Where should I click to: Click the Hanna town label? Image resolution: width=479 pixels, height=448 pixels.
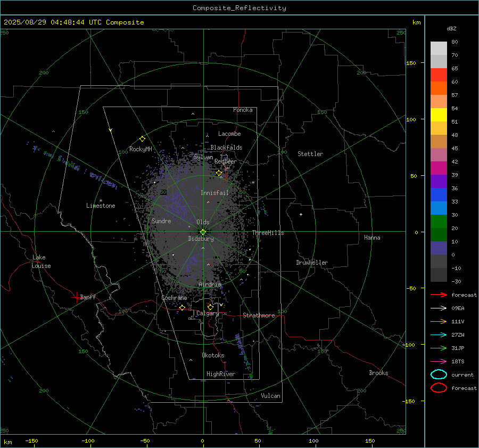pyautogui.click(x=372, y=238)
